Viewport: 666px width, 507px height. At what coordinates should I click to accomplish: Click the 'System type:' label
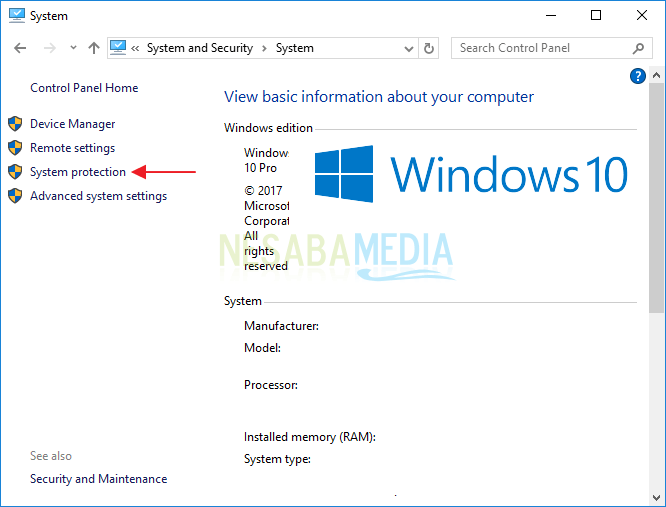tap(277, 459)
